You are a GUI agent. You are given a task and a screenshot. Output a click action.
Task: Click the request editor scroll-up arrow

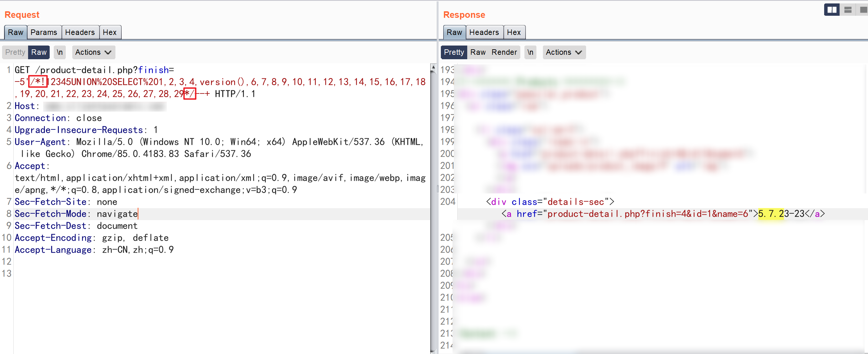click(433, 67)
